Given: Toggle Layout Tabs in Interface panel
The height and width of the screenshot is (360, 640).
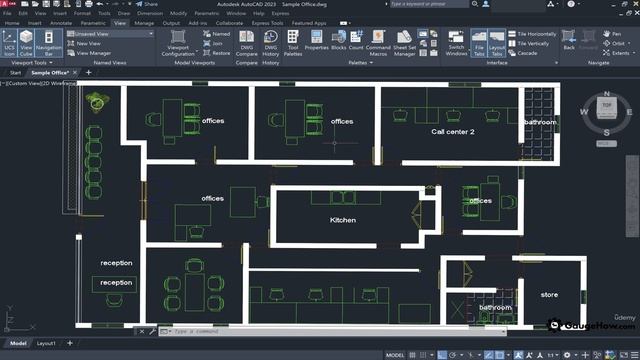Looking at the screenshot, I should coord(496,43).
